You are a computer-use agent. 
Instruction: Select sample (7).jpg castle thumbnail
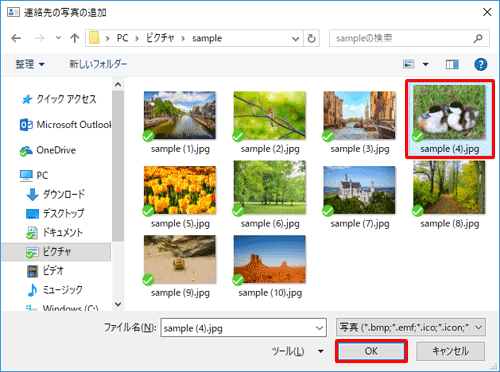pyautogui.click(x=359, y=190)
